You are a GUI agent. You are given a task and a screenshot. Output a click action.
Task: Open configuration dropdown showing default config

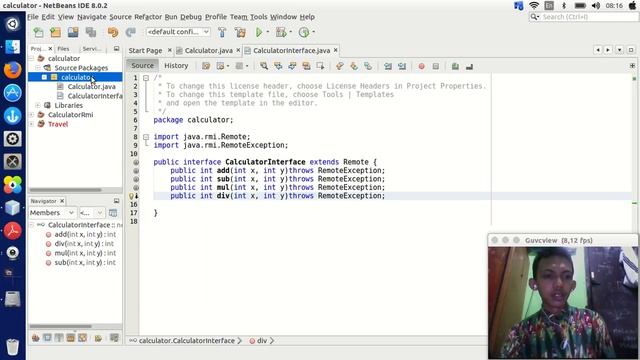point(178,32)
